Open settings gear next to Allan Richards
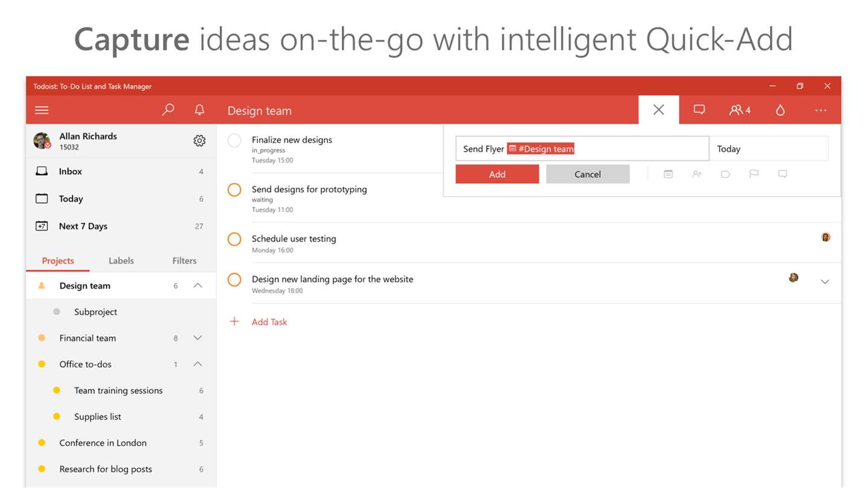 pyautogui.click(x=200, y=141)
